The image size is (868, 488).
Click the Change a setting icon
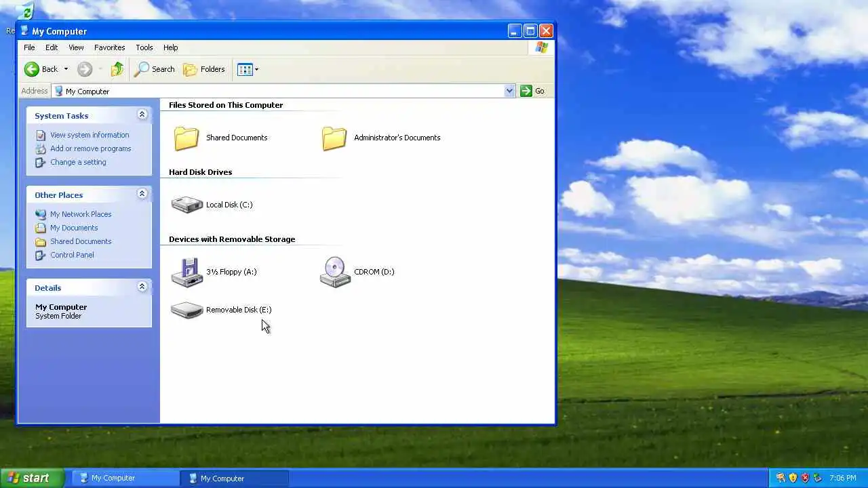[41, 162]
